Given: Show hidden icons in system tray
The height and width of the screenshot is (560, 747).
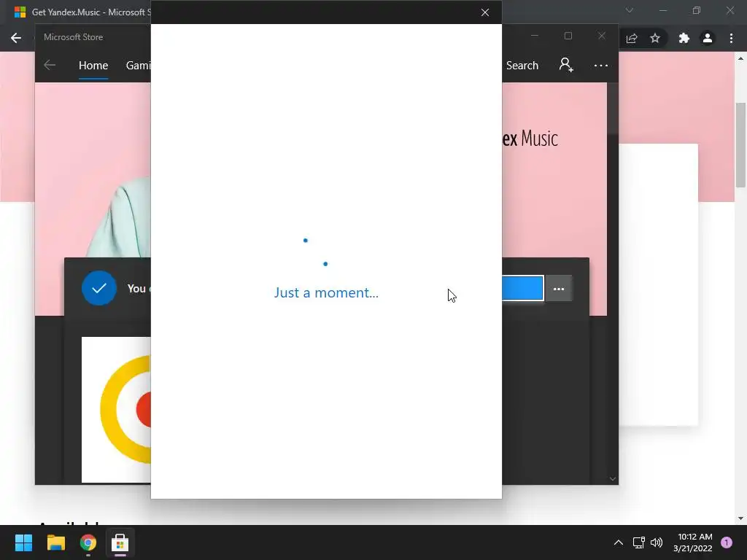Looking at the screenshot, I should [x=619, y=542].
